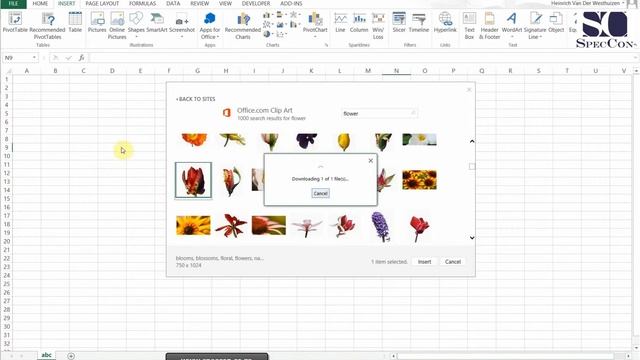Insert a Text Box
Viewport: 640px width, 360px height.
[x=469, y=25]
